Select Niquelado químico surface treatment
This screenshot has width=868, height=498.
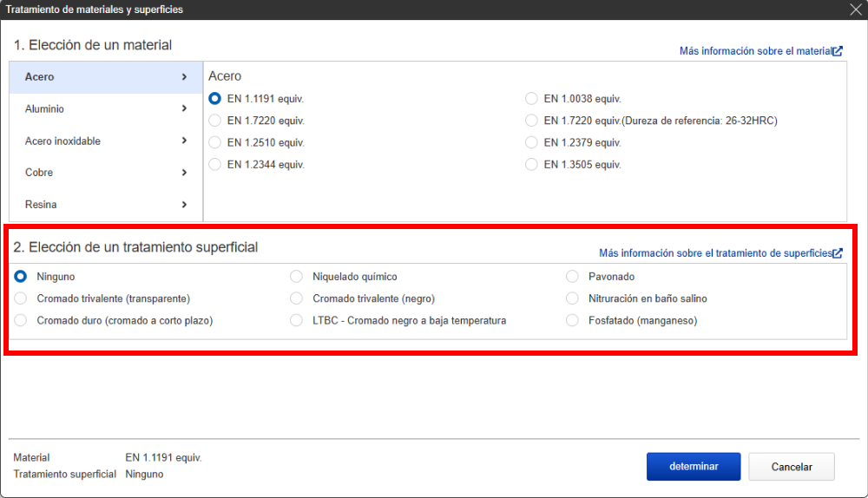[x=296, y=277]
